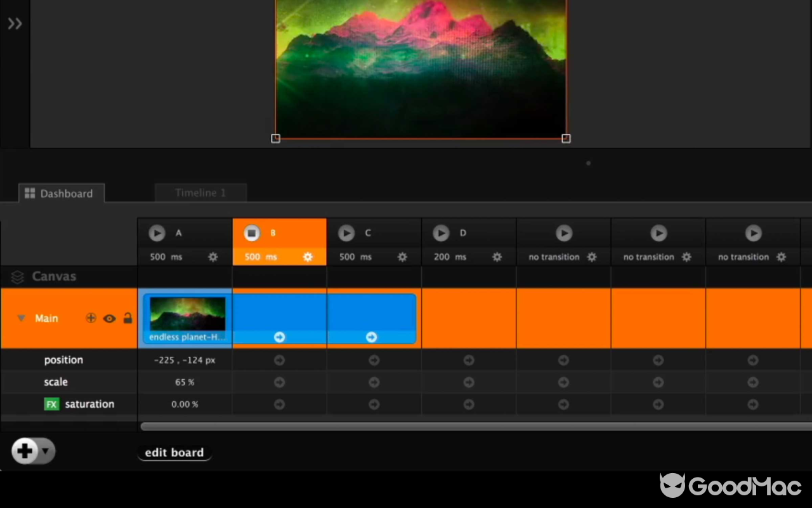Stop the active state B
This screenshot has width=812, height=508.
click(252, 233)
